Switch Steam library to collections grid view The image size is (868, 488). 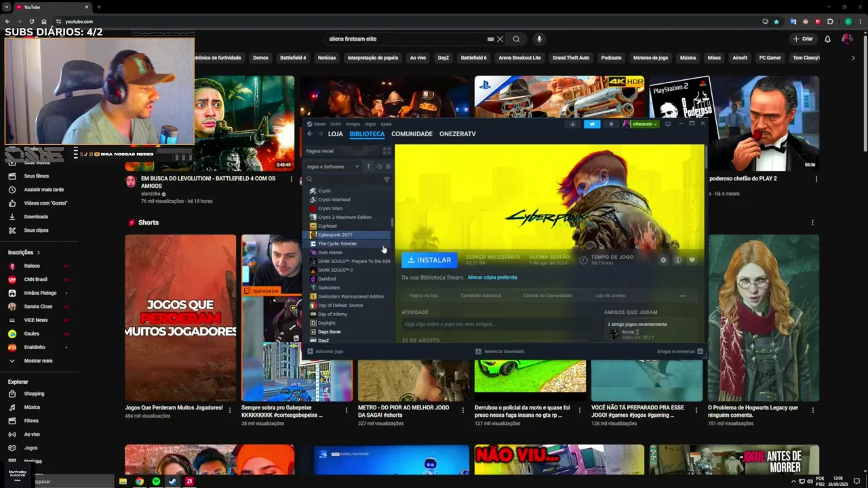click(x=387, y=151)
